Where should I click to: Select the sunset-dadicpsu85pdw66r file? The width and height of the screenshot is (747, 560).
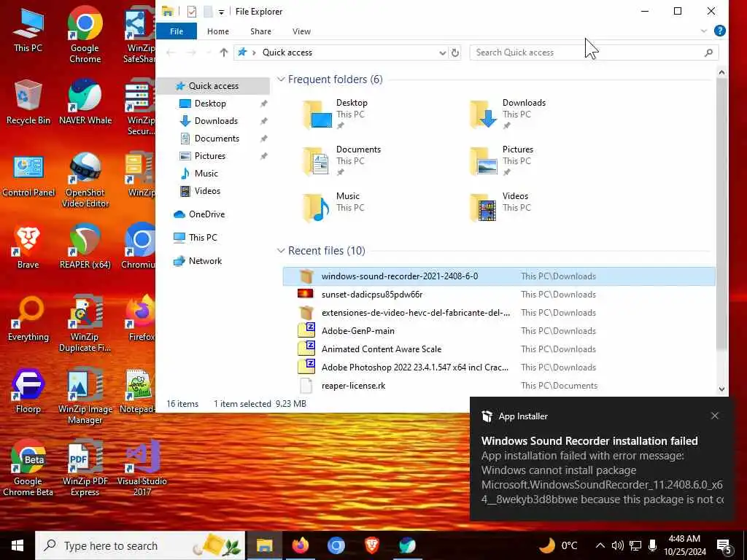click(499, 295)
